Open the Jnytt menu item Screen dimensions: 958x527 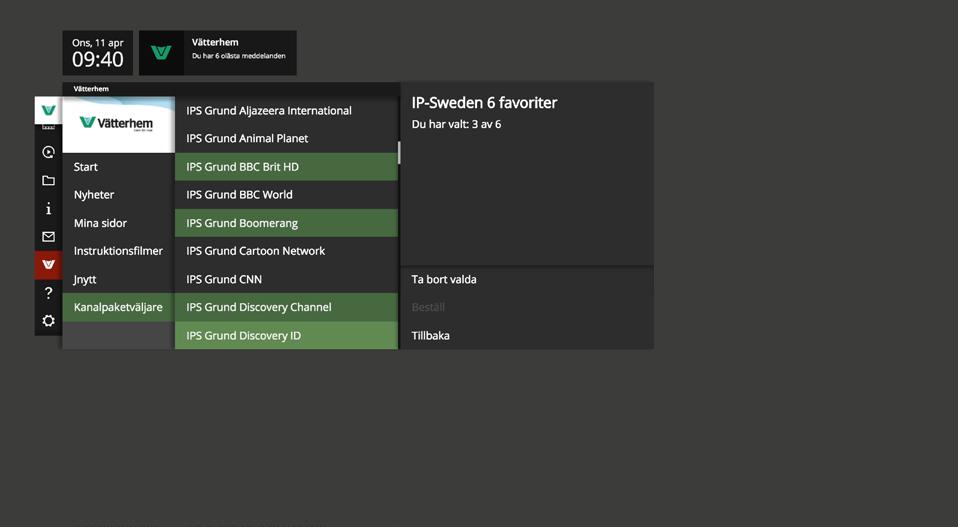119,279
